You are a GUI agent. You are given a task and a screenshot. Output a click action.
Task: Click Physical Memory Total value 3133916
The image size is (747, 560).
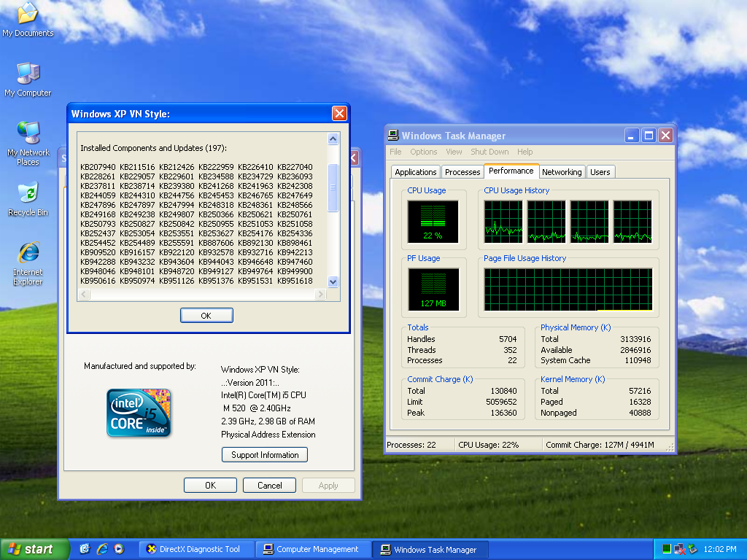click(x=635, y=339)
